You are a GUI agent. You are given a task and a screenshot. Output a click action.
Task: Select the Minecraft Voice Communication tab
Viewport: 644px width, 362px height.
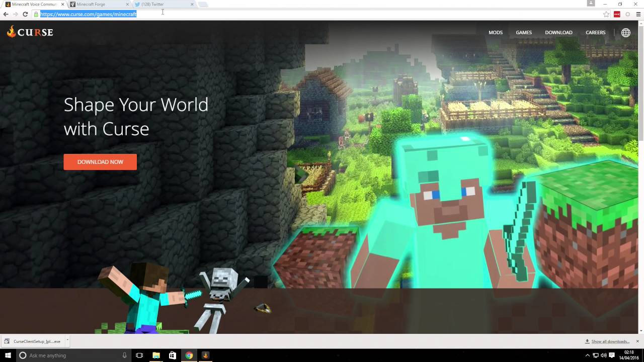pos(34,4)
